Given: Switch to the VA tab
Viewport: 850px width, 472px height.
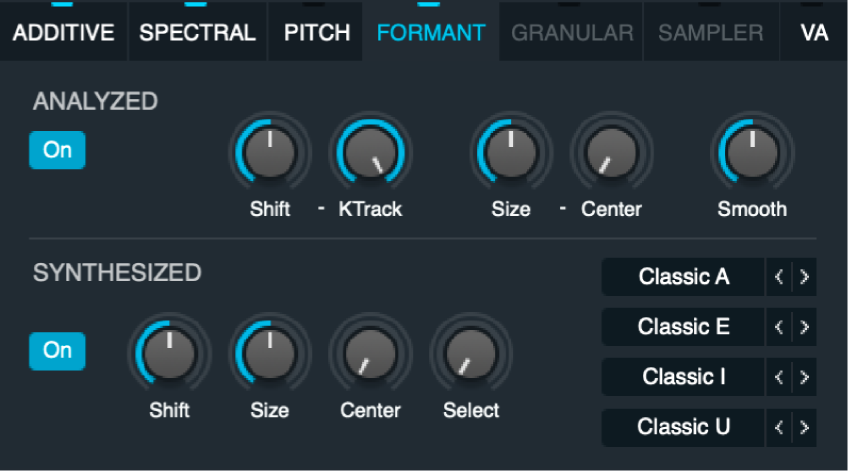Looking at the screenshot, I should 814,33.
